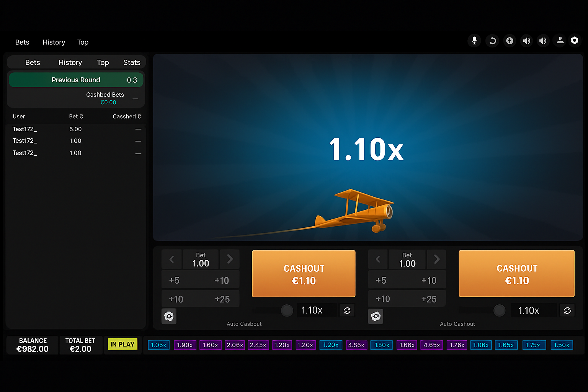The width and height of the screenshot is (588, 392).
Task: Add +25 to the right bet
Action: 429,299
